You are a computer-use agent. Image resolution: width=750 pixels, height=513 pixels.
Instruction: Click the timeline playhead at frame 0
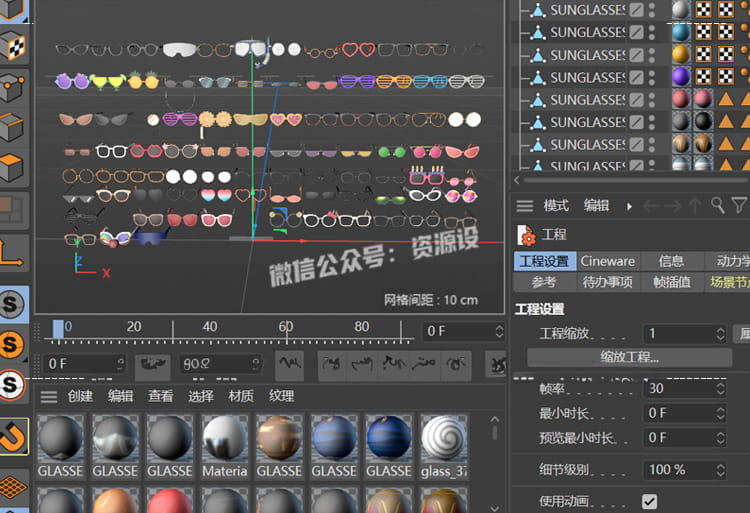click(x=58, y=328)
